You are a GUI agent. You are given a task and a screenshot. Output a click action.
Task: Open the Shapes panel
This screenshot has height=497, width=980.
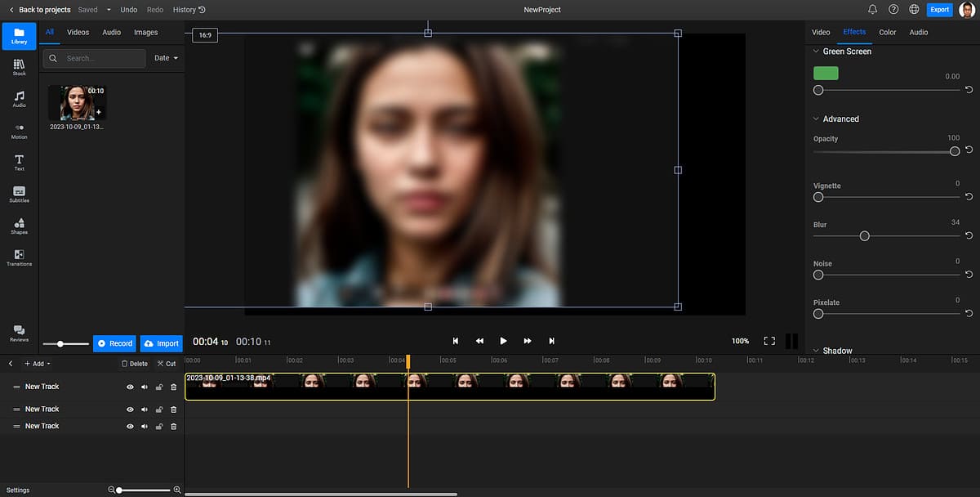[19, 226]
